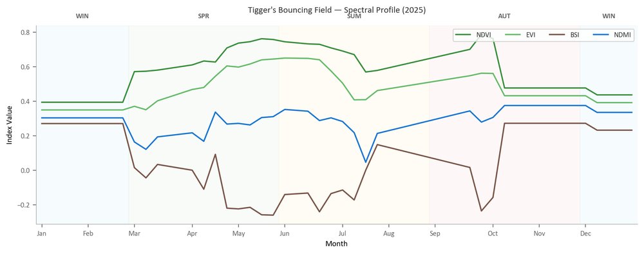This screenshot has width=644, height=254.
Task: Click the Index Value axis label
Action: pyautogui.click(x=10, y=125)
